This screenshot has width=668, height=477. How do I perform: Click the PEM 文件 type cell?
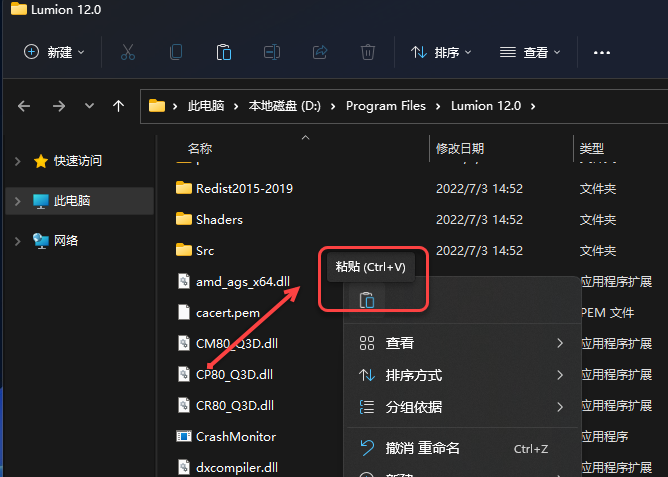(x=608, y=313)
